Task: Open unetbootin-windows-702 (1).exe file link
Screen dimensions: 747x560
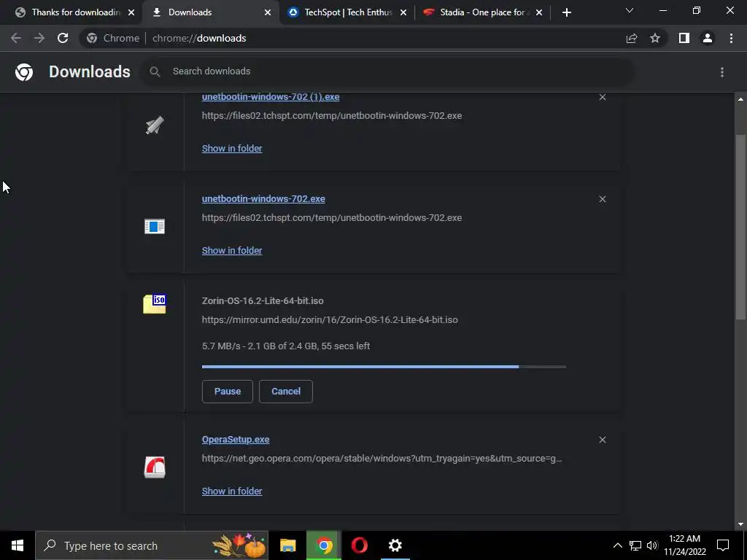Action: click(271, 97)
